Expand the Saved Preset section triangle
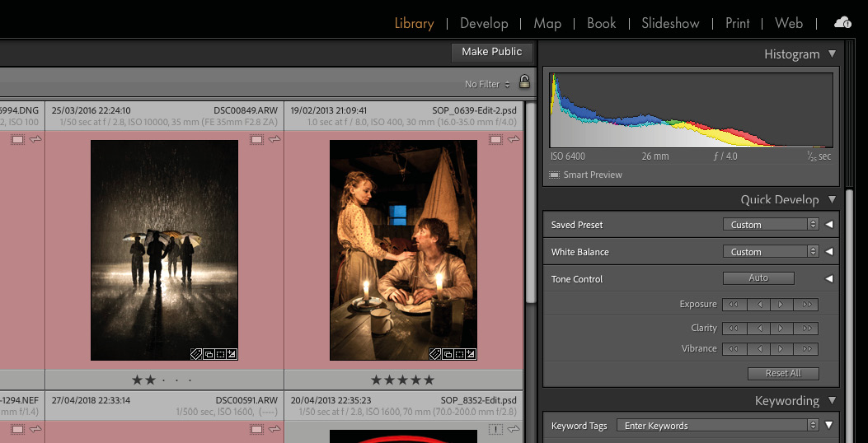 click(x=828, y=225)
